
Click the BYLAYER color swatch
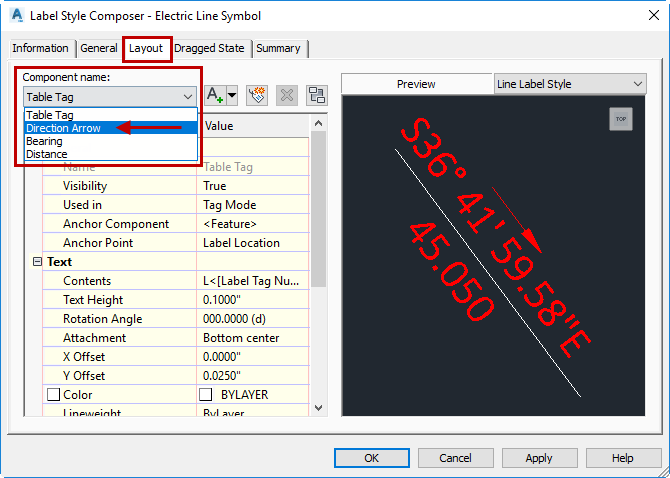coord(206,394)
